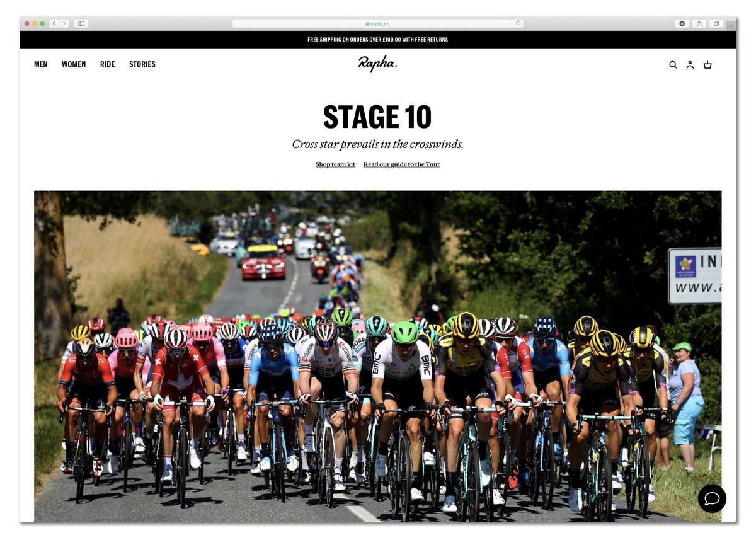Open the Safari downloads button
756x540 pixels.
tap(682, 23)
